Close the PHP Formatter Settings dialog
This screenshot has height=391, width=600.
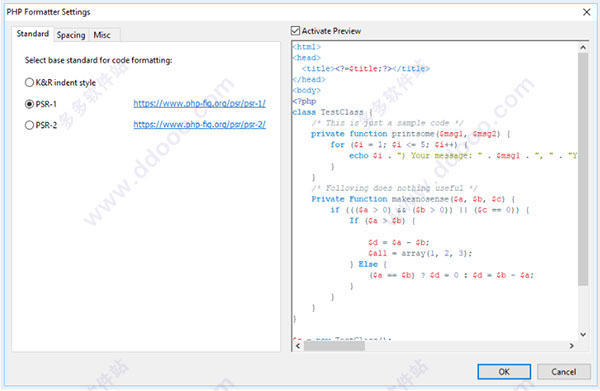click(586, 12)
